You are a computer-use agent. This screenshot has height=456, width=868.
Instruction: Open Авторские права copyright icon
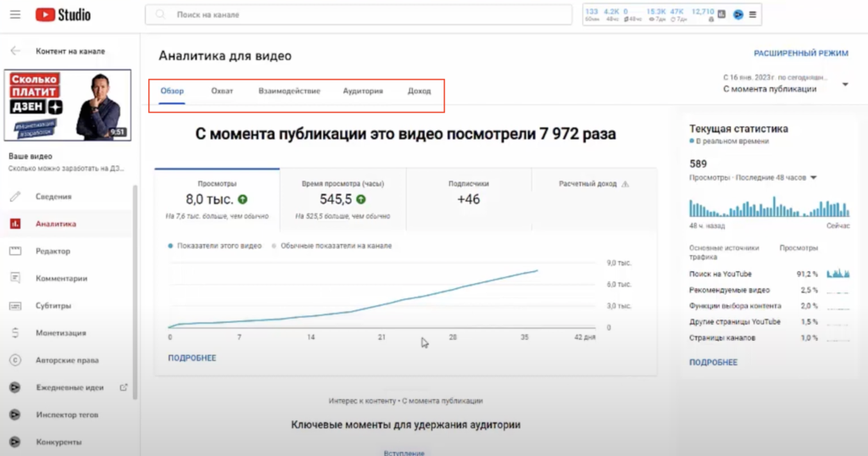(15, 360)
